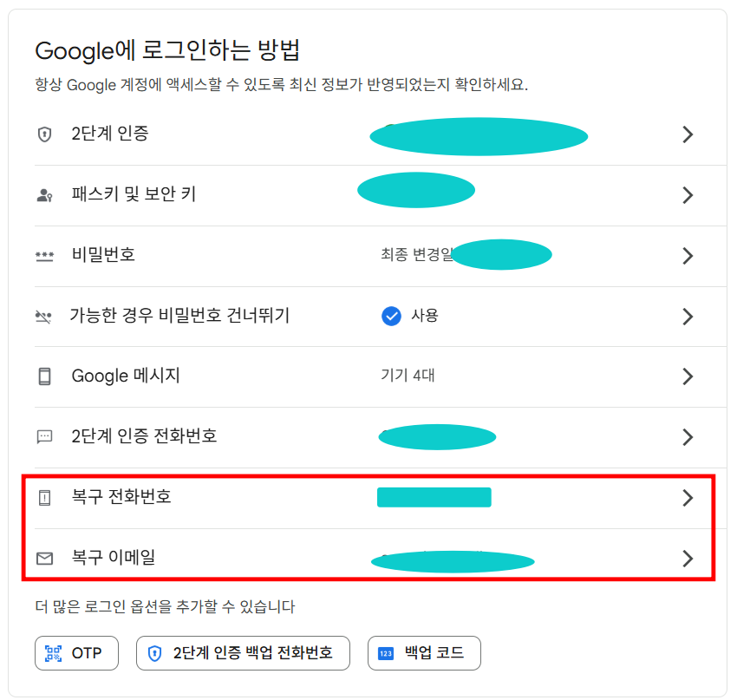Click the phone icon beside Google 메시지
Viewport: 737px width, 700px height.
coord(44,376)
